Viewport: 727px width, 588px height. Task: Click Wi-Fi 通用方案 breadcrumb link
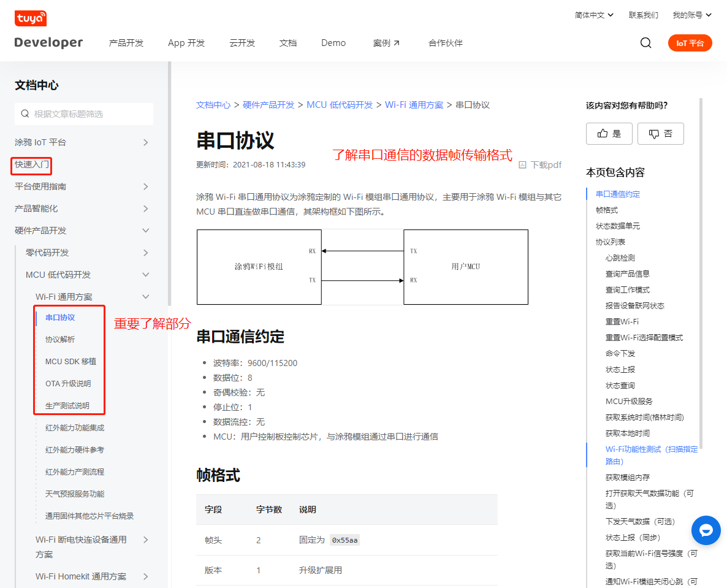[x=414, y=105]
